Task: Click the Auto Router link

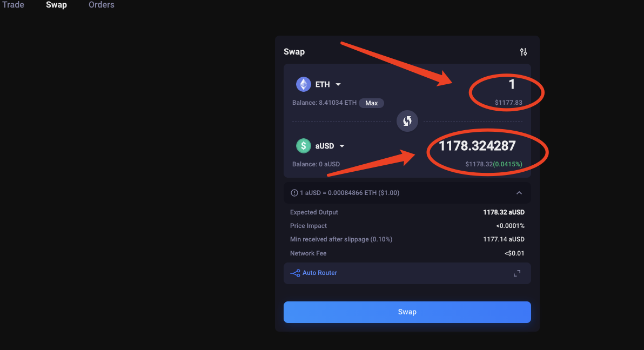Action: pyautogui.click(x=320, y=273)
